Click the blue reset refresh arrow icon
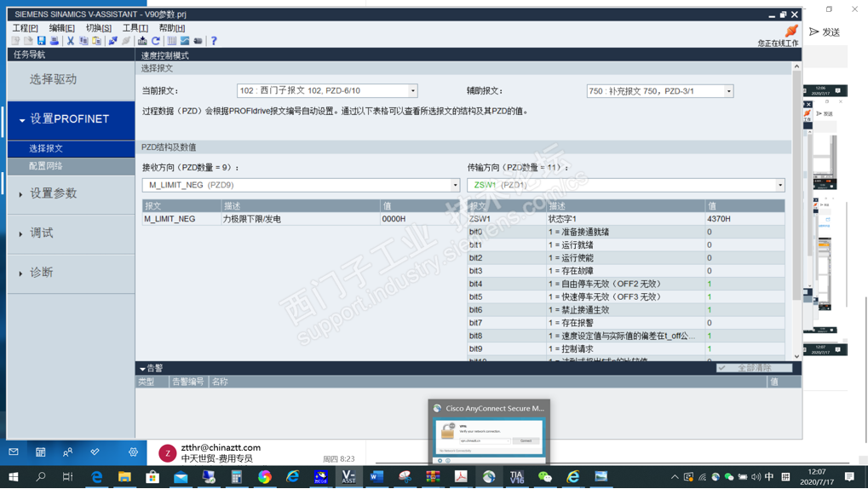 pos(156,41)
